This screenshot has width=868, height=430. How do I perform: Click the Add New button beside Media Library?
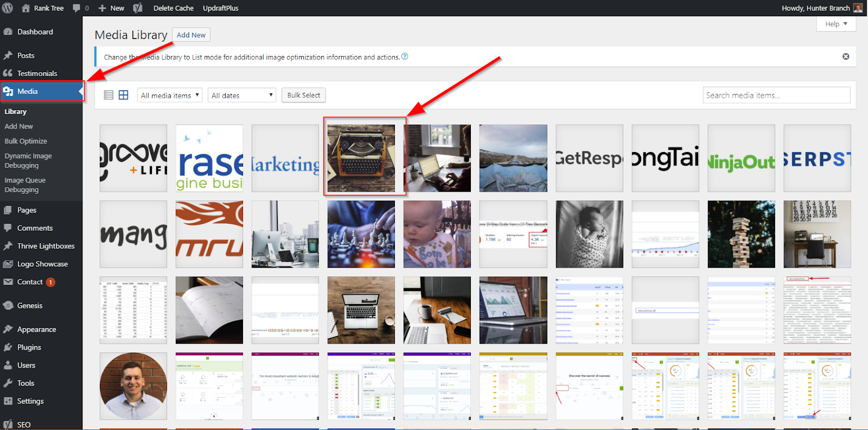pos(191,35)
